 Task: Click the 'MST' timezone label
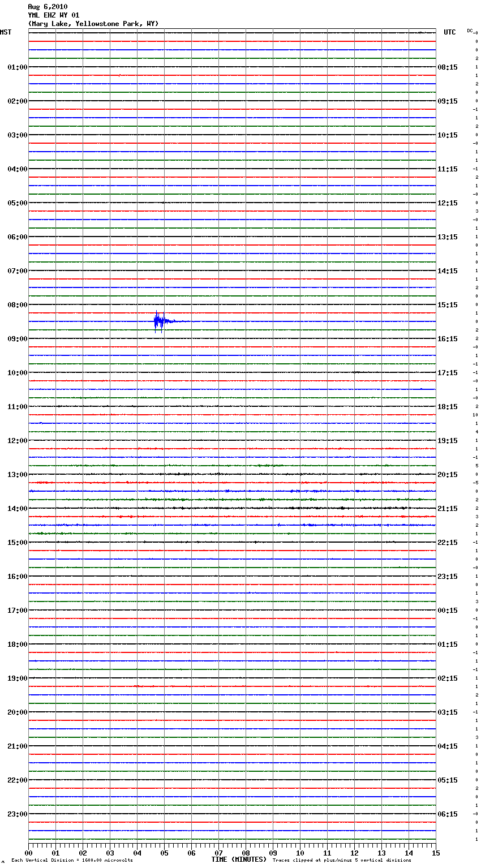point(6,32)
